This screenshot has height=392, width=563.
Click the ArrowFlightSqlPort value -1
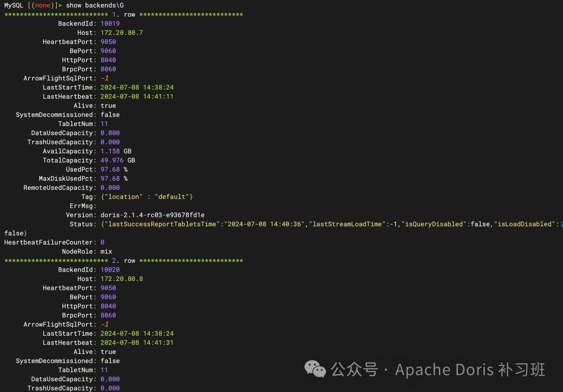pos(104,78)
